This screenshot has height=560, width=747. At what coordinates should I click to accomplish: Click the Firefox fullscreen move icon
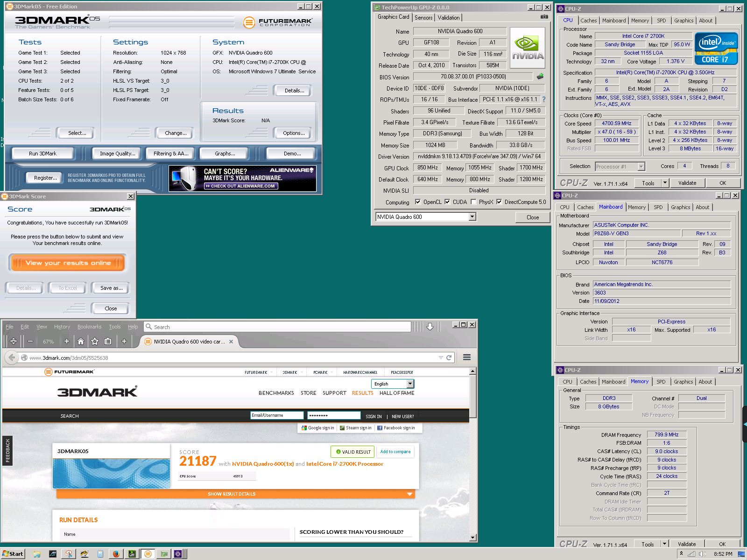coord(13,341)
